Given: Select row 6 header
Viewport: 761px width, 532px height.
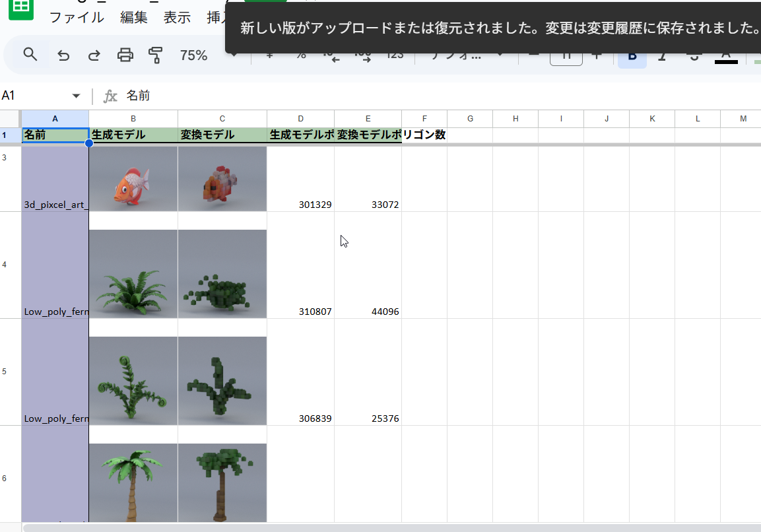Looking at the screenshot, I should [x=10, y=474].
